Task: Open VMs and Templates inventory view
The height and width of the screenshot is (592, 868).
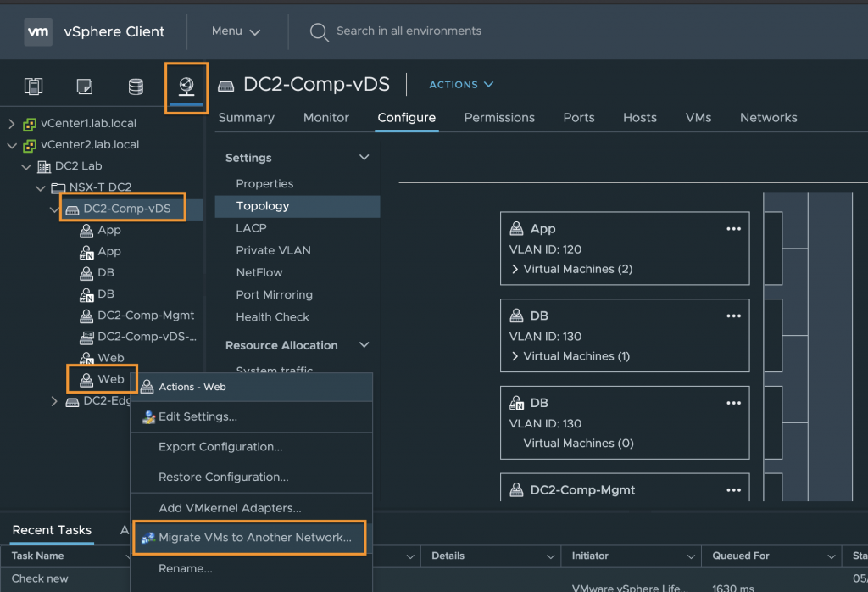Action: point(85,87)
